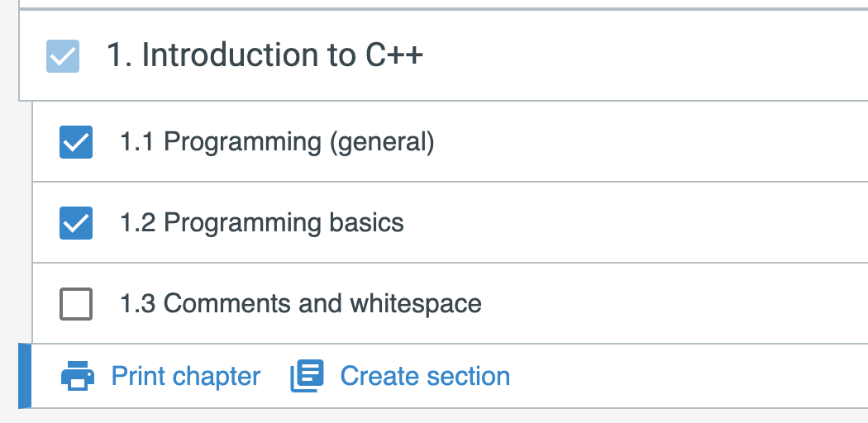Viewport: 868px width, 423px height.
Task: Click the stacked pages Create section icon
Action: pos(308,376)
